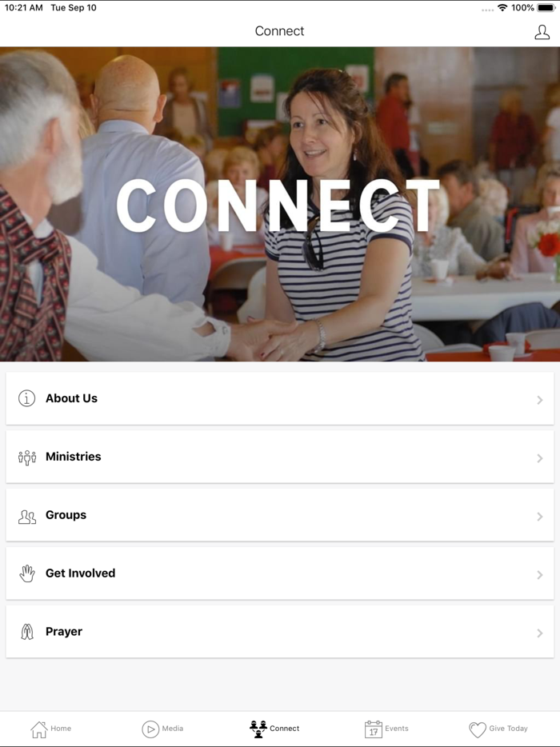Switch to the Events tab label

coord(397,729)
